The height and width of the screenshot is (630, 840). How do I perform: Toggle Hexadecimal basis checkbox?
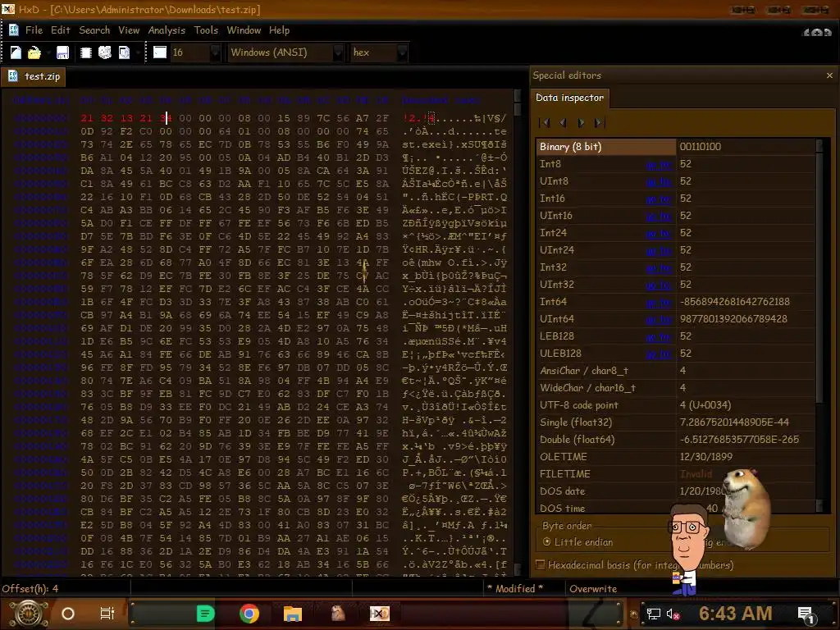click(541, 564)
